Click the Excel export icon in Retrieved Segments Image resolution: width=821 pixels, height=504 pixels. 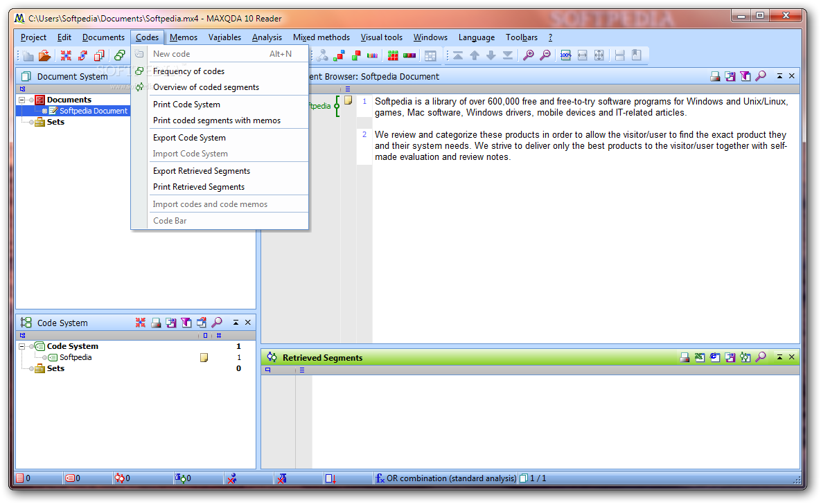[700, 358]
